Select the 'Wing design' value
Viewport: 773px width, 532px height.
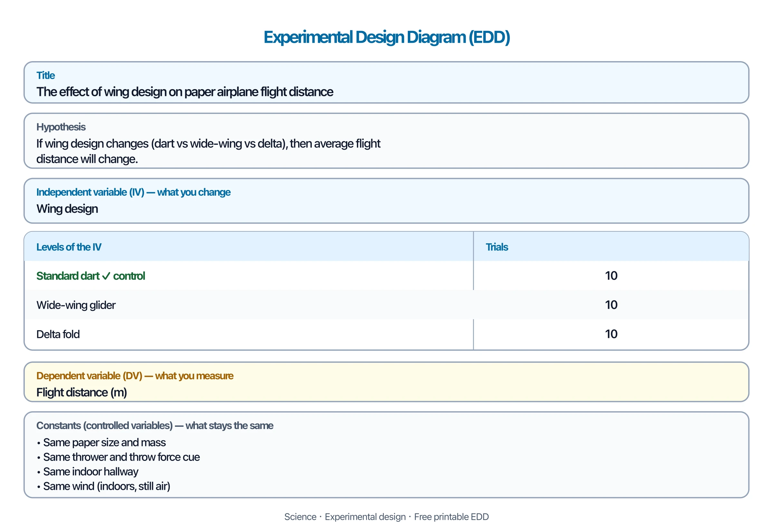click(x=67, y=209)
